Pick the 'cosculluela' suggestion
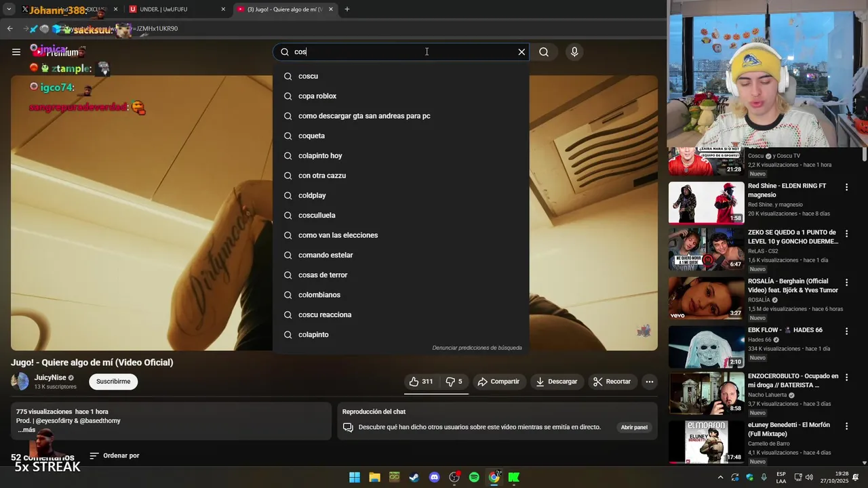This screenshot has width=868, height=488. point(401,215)
